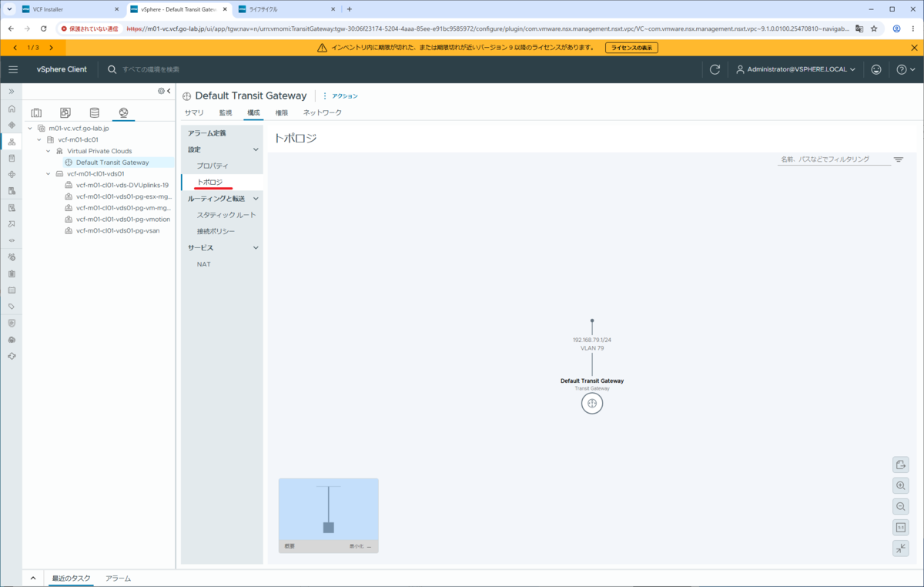Open the help question mark menu

click(906, 69)
